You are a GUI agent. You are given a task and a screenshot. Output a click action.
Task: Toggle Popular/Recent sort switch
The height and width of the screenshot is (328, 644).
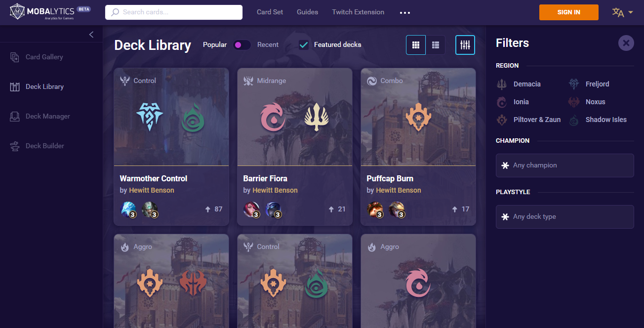242,45
